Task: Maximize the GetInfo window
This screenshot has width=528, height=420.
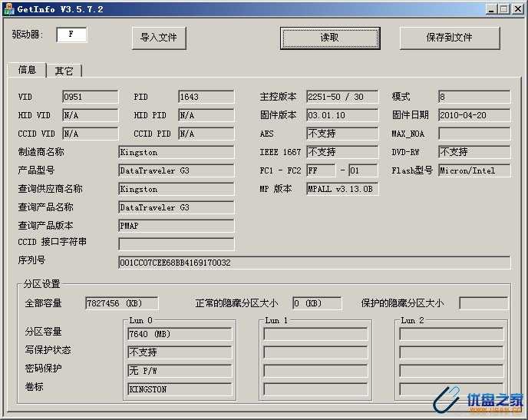Action: tap(504, 9)
